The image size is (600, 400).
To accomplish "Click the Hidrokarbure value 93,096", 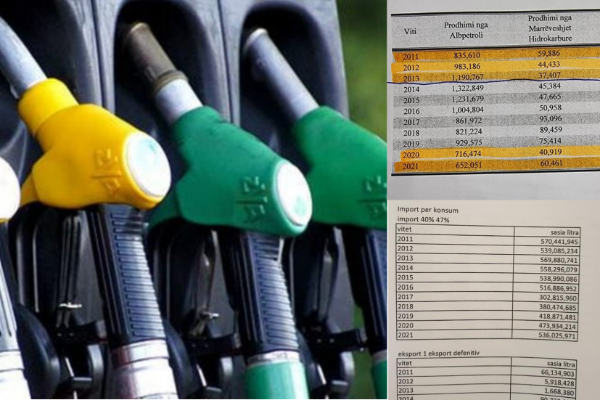I will pyautogui.click(x=550, y=119).
